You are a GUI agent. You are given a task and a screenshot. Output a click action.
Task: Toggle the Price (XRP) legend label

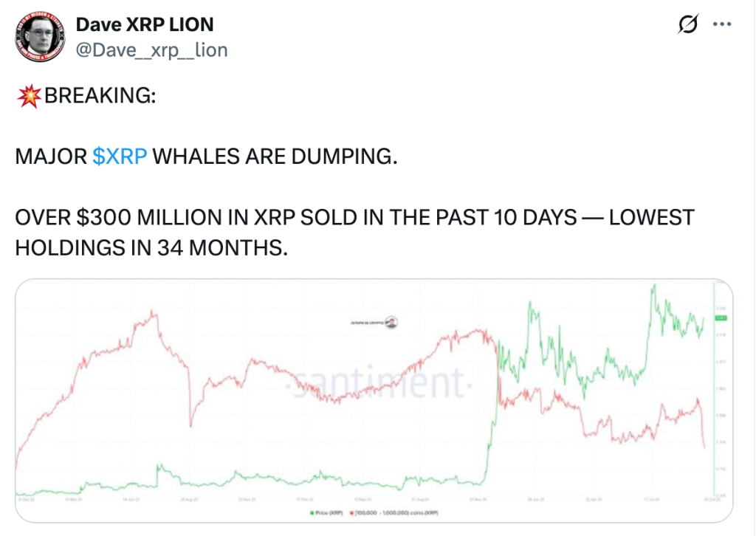tap(326, 512)
